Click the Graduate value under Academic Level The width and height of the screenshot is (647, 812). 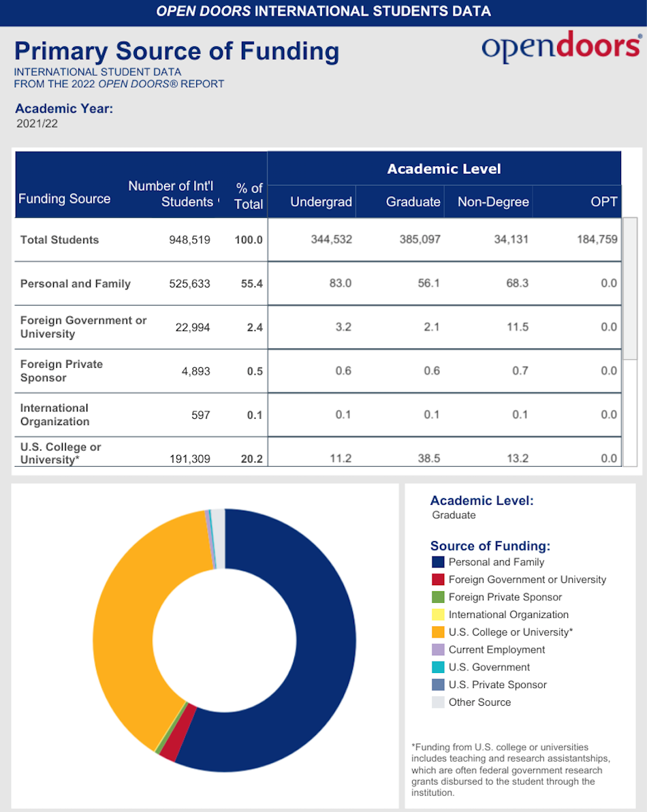(454, 515)
